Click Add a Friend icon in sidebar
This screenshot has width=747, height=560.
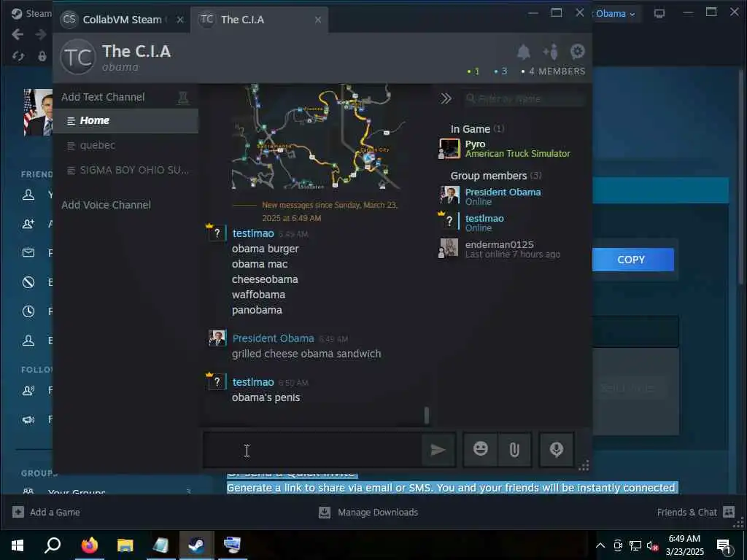click(x=28, y=224)
